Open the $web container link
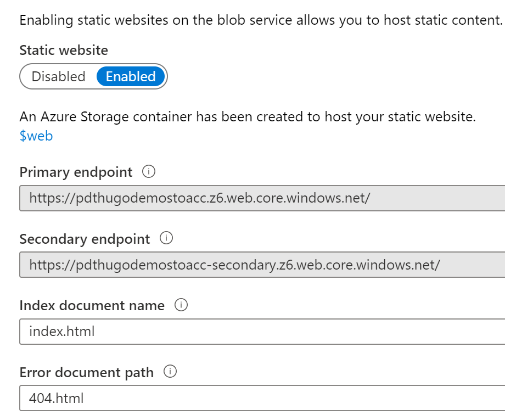The image size is (505, 420). point(36,136)
